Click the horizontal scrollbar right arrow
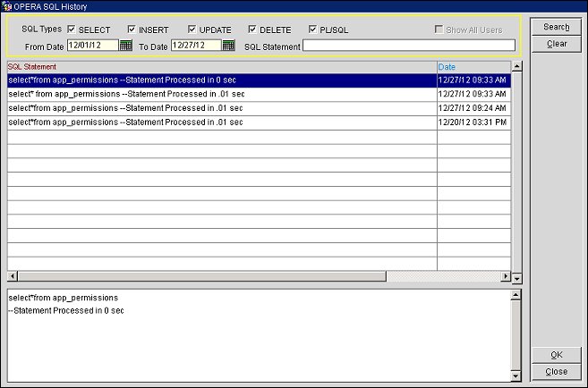 (x=505, y=276)
